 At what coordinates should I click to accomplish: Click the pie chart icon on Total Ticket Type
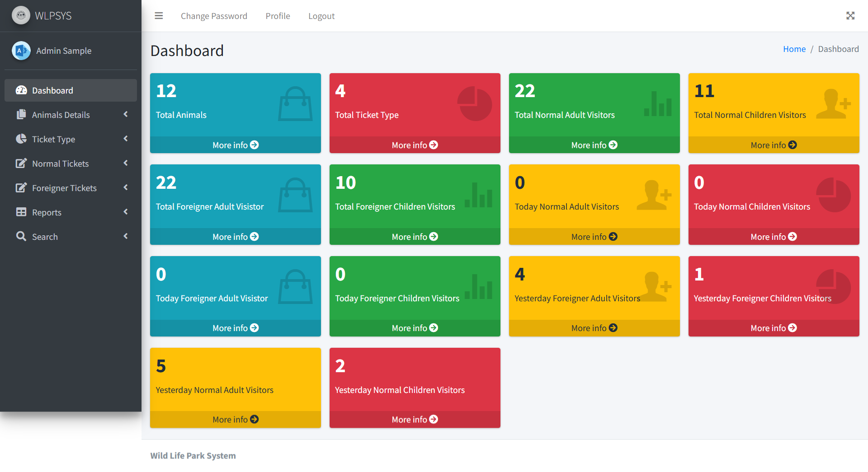(474, 104)
